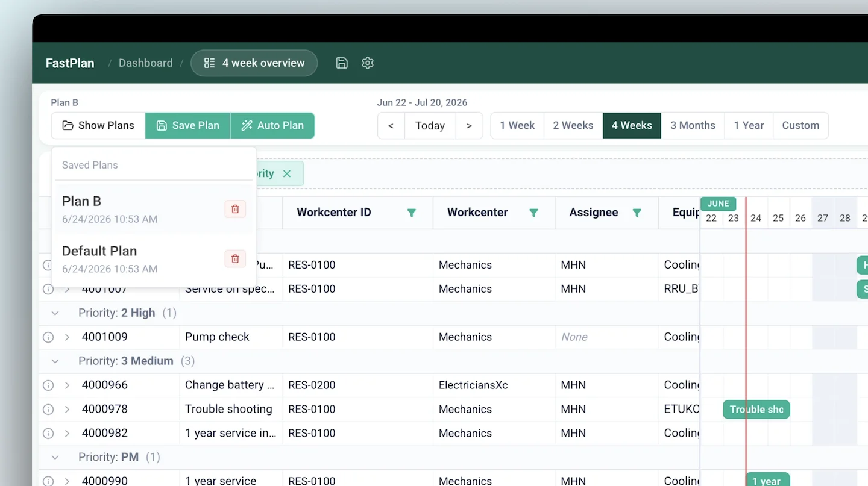Collapse the Priority 2 High group

click(x=55, y=313)
